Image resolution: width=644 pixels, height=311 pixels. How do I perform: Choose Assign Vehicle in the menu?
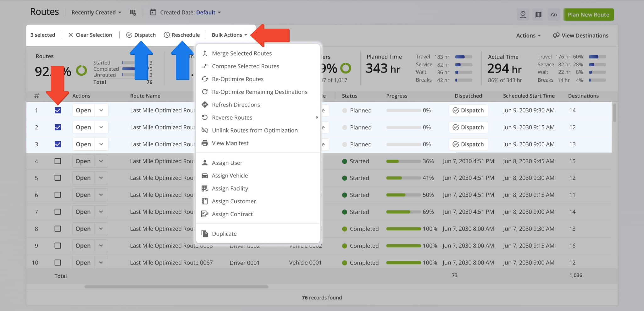click(230, 175)
